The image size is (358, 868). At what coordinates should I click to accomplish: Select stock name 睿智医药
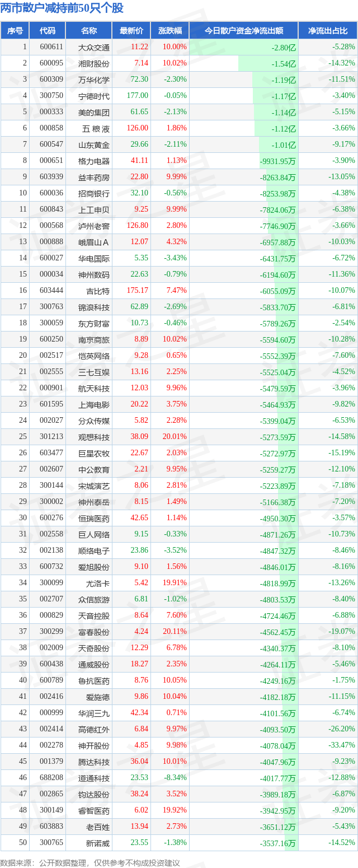tap(94, 810)
